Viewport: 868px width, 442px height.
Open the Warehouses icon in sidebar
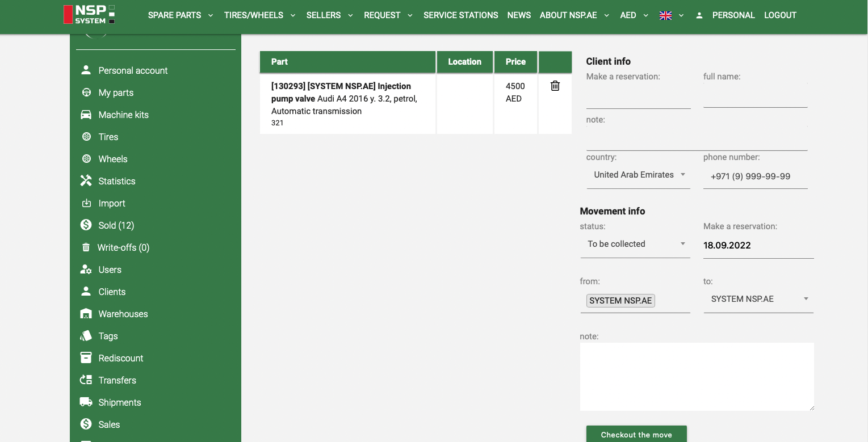[86, 314]
